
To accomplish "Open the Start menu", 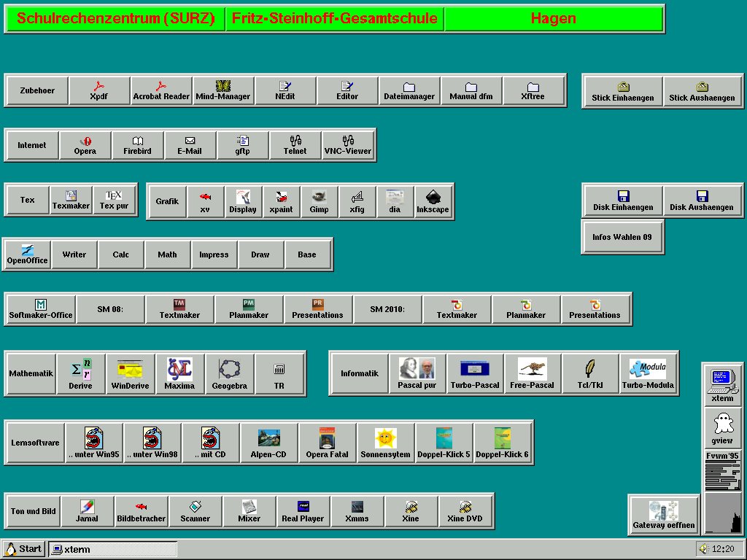I will [x=23, y=549].
